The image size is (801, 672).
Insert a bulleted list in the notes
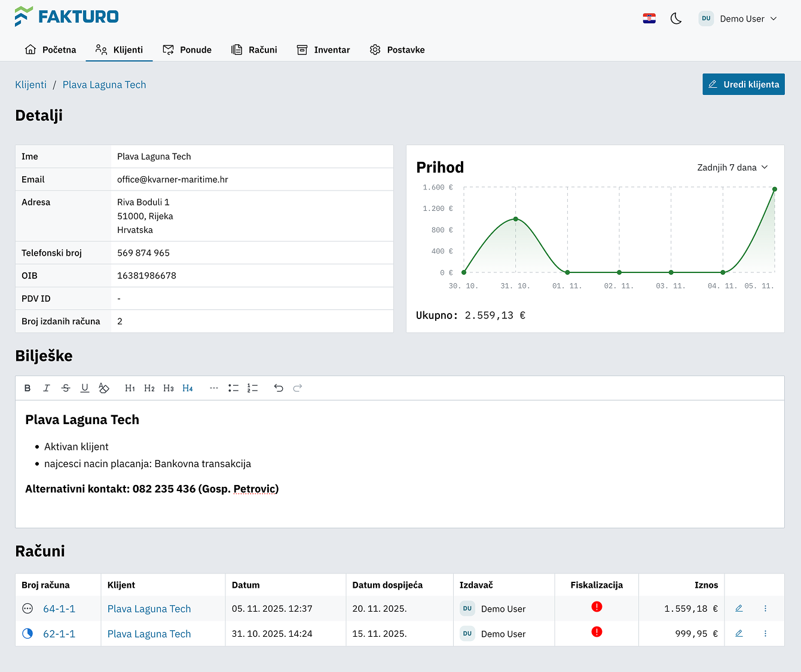[233, 388]
